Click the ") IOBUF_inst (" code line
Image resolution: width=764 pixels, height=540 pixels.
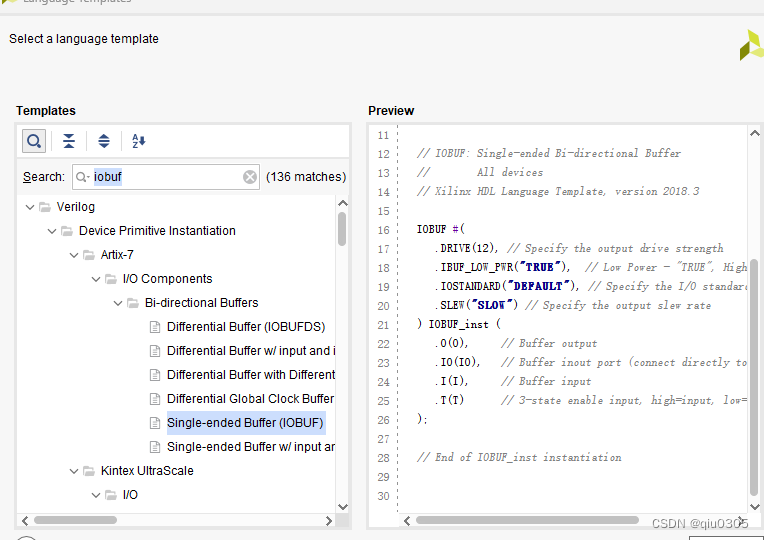(x=458, y=325)
